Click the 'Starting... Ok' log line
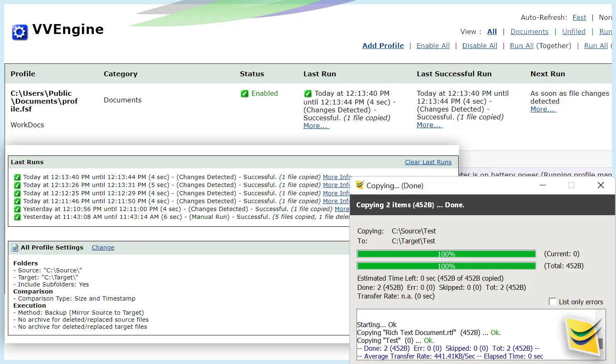The height and width of the screenshot is (364, 616). pyautogui.click(x=376, y=325)
